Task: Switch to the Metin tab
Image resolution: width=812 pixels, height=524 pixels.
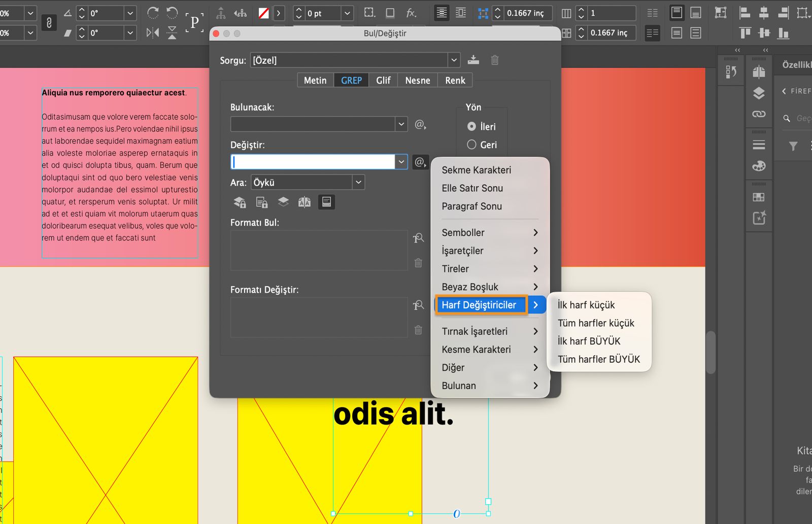Action: (315, 80)
